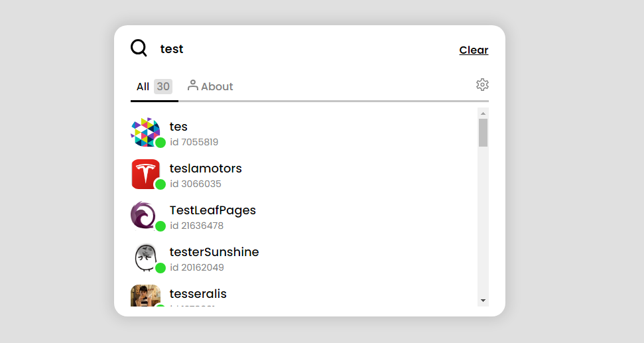Click the results list scrollbar thumb
This screenshot has height=343, width=644.
pos(483,133)
